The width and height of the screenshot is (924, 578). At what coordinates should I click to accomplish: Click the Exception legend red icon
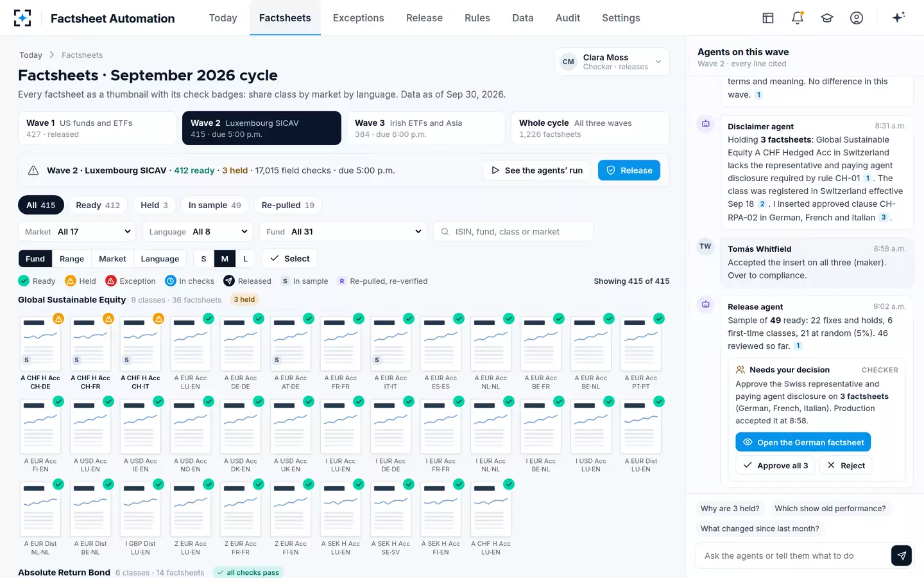tap(110, 281)
